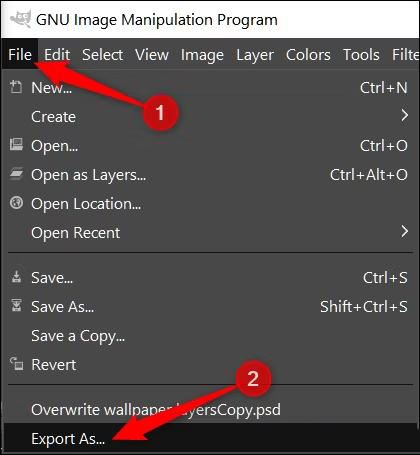Open the Select menu
Screen dimensions: 420x455
(102, 55)
